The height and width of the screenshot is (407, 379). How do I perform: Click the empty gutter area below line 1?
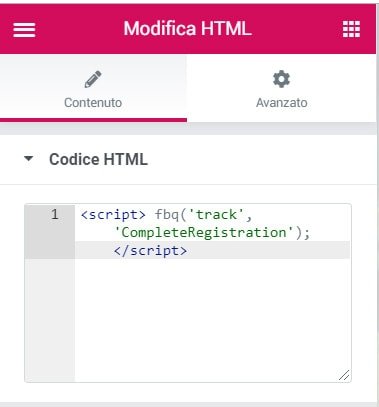[50, 320]
